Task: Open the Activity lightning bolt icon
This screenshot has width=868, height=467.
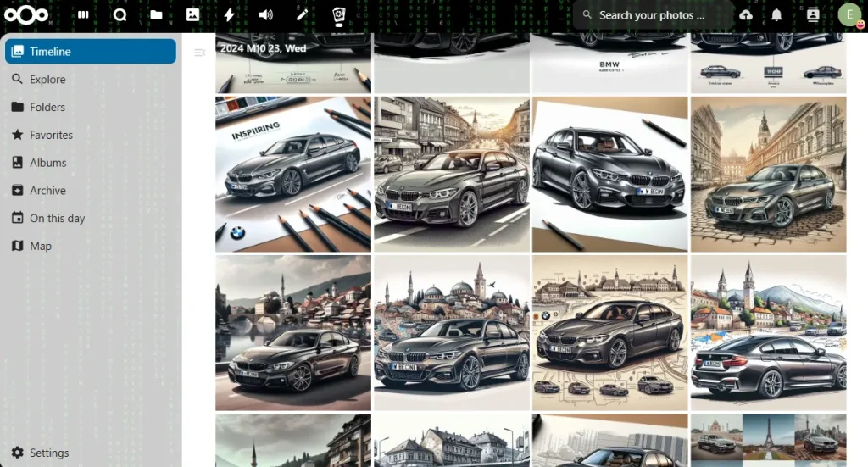Action: 229,15
